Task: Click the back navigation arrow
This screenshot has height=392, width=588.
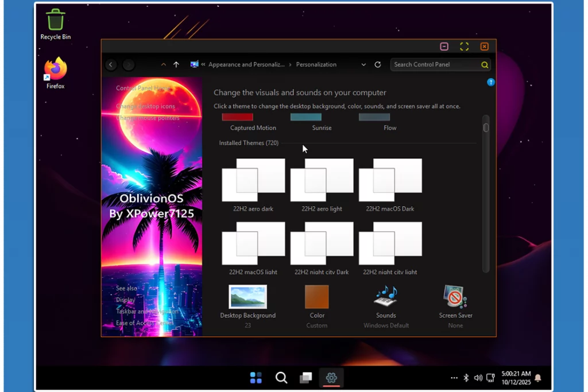Action: coord(111,65)
